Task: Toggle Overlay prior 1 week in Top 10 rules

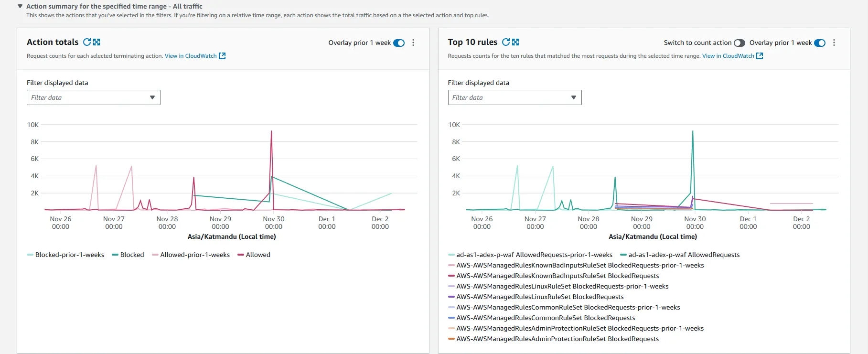Action: click(820, 43)
